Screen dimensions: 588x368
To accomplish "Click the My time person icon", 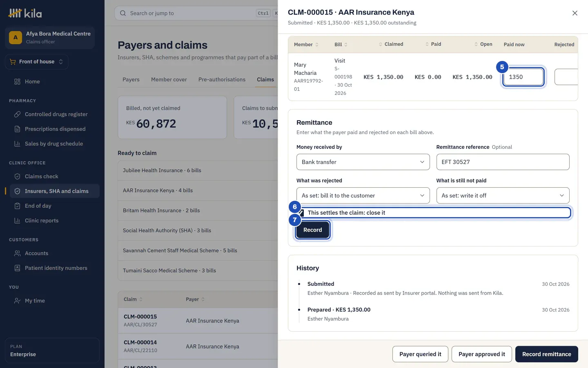I will tap(17, 301).
